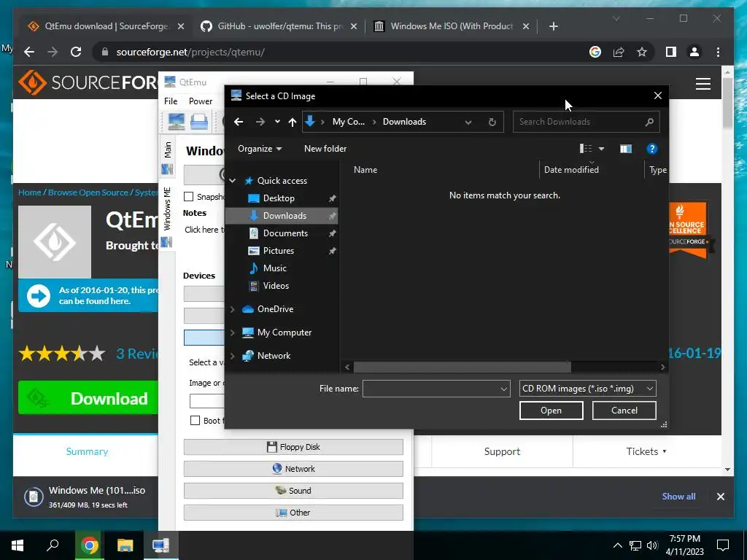Viewport: 747px width, 560px height.
Task: Change view layout icon in dialog
Action: pos(586,149)
